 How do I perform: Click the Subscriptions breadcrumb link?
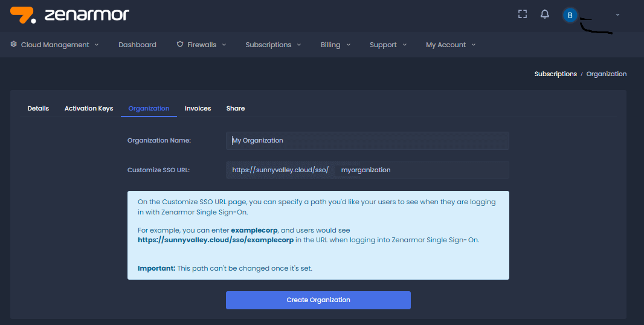(x=555, y=74)
